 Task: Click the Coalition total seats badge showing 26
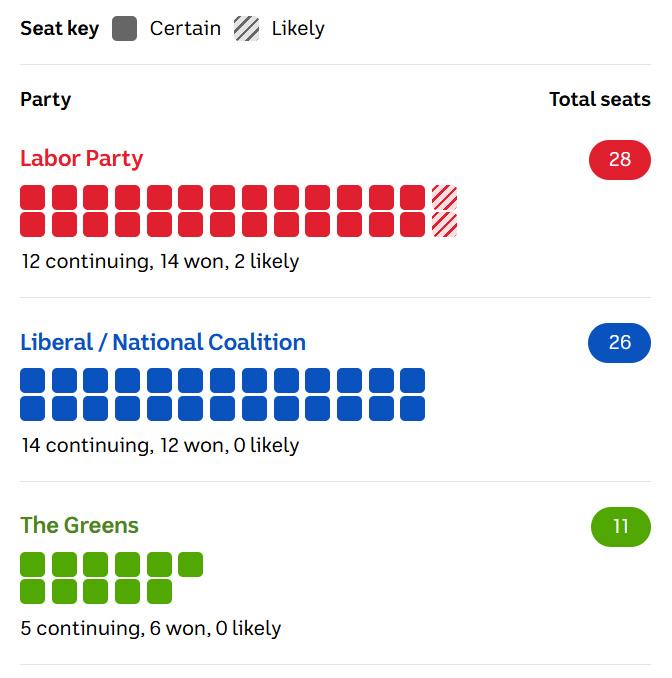coord(619,342)
